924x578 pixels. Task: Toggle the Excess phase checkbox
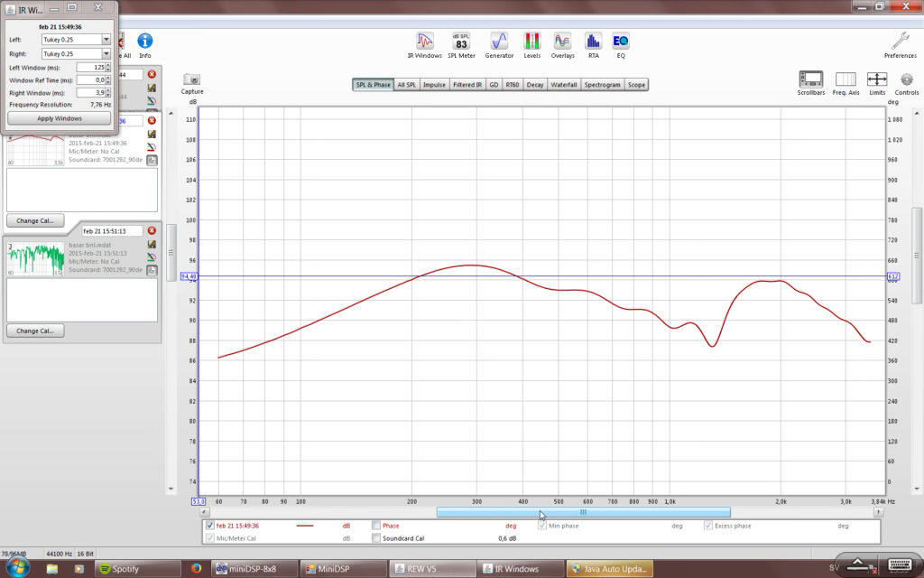[707, 526]
